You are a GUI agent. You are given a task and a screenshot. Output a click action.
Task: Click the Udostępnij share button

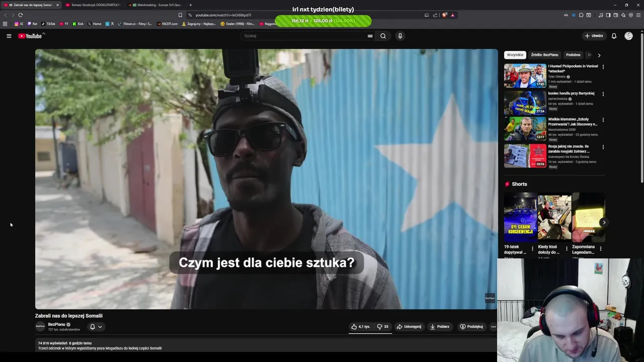(409, 326)
